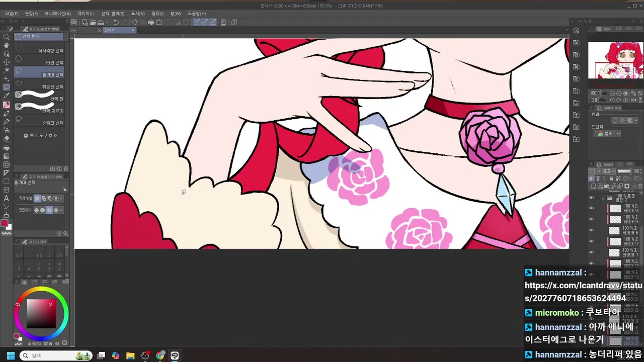
Task: Toggle the snap to special ruler button
Action: (x=205, y=22)
